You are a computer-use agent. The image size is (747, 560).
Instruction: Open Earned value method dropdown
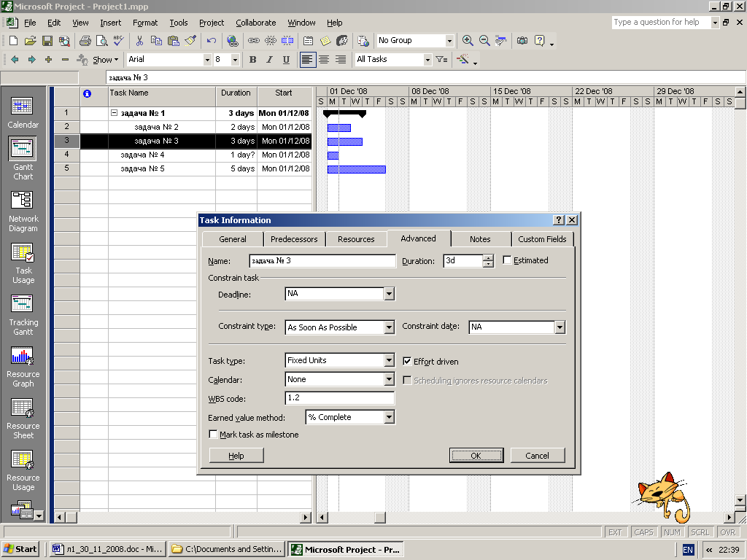[x=390, y=417]
